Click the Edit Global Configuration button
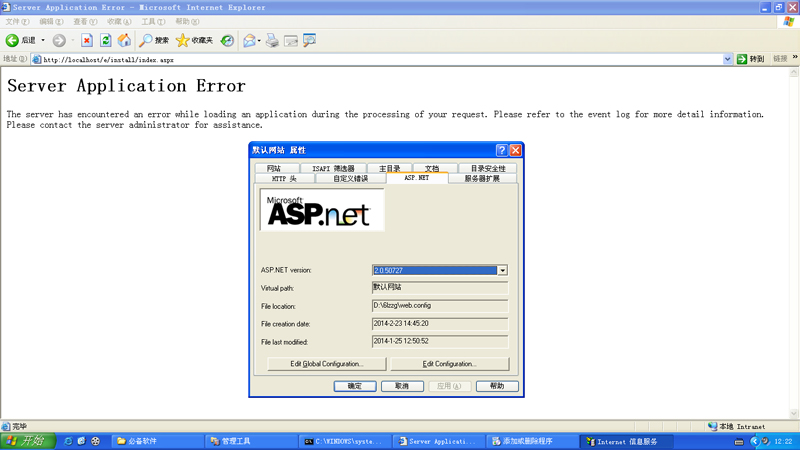Image resolution: width=800 pixels, height=450 pixels. click(x=326, y=364)
